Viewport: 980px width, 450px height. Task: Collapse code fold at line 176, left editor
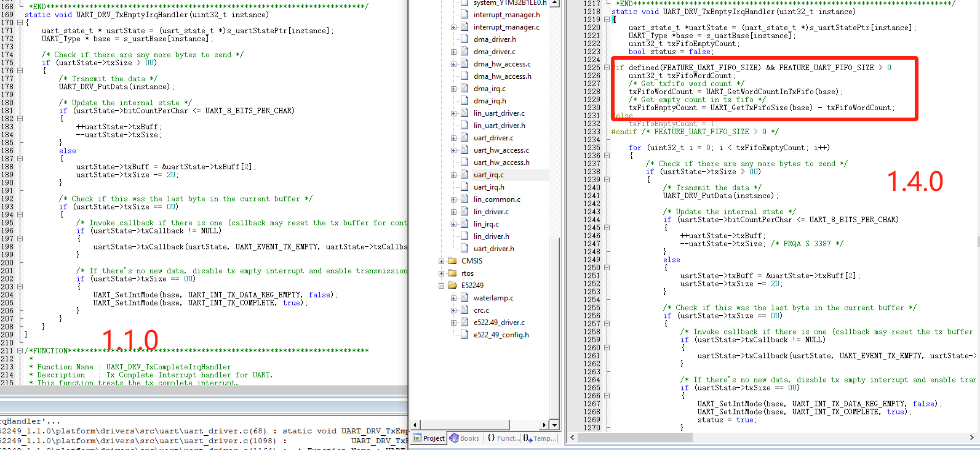20,71
